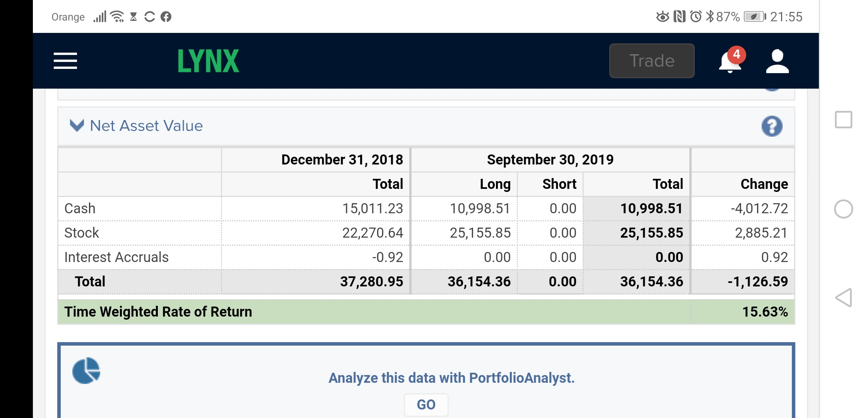The width and height of the screenshot is (868, 418).
Task: Click the Net Asset Value heading
Action: click(x=146, y=126)
